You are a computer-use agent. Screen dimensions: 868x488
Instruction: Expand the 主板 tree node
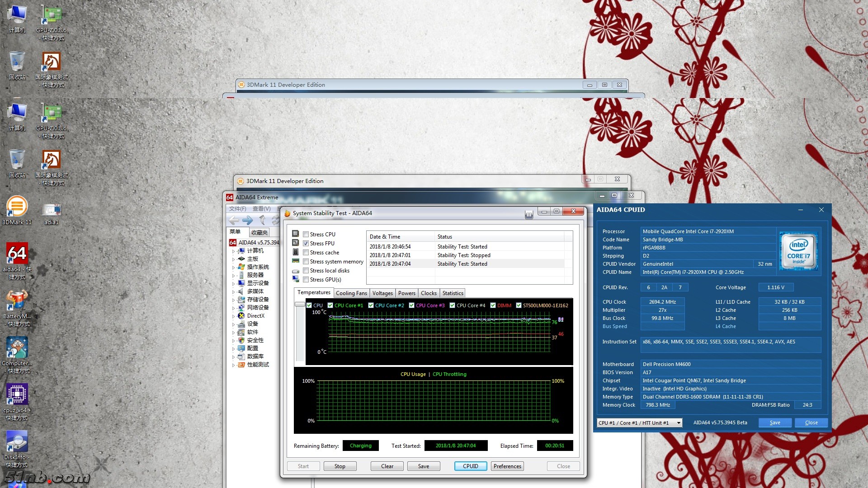[234, 259]
